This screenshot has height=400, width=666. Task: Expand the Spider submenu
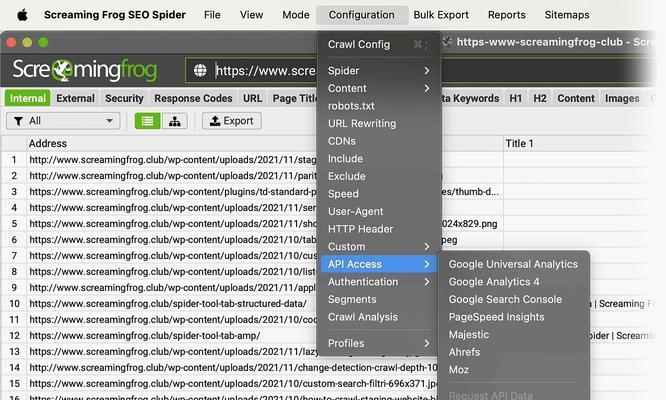pyautogui.click(x=378, y=70)
